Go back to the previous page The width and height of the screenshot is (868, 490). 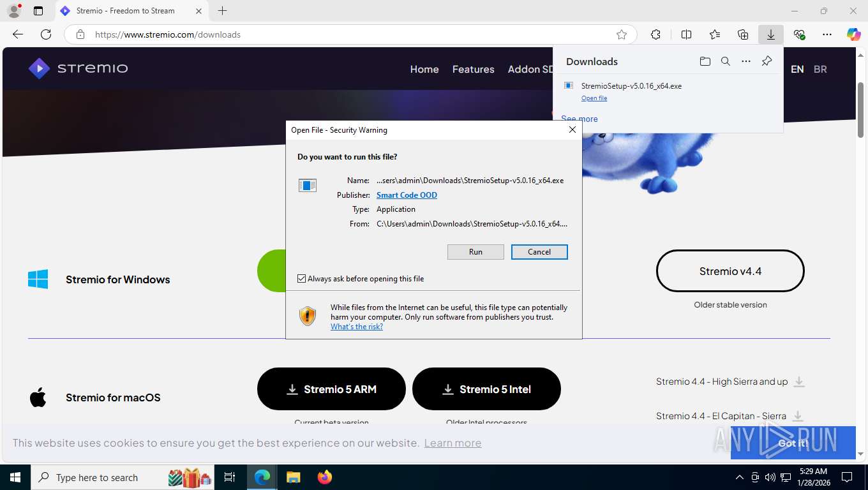(x=18, y=34)
